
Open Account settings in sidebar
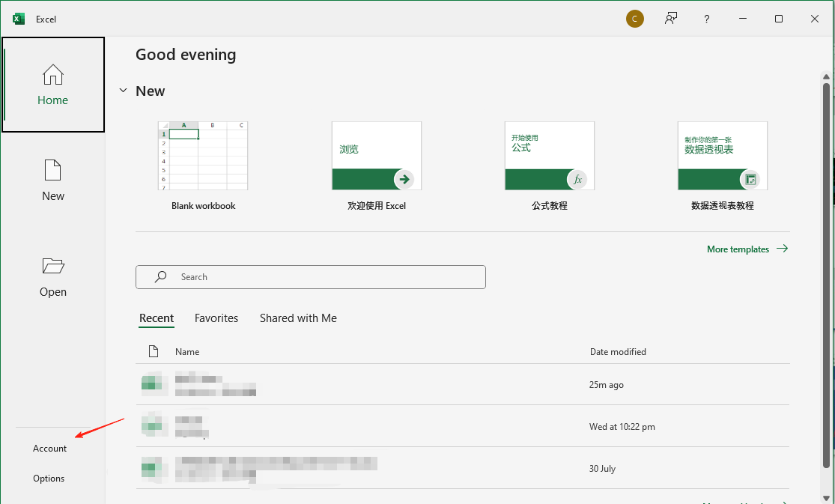tap(50, 449)
